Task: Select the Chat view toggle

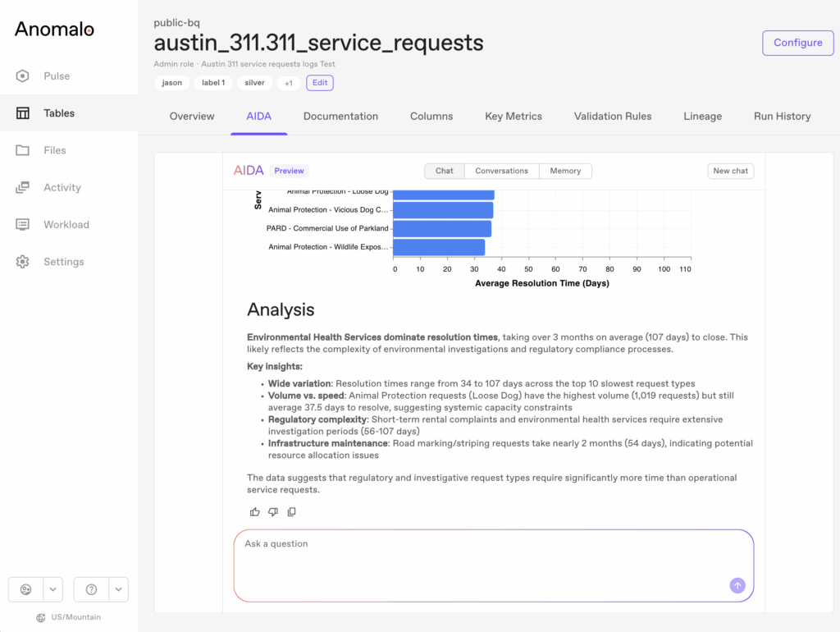Action: [444, 171]
